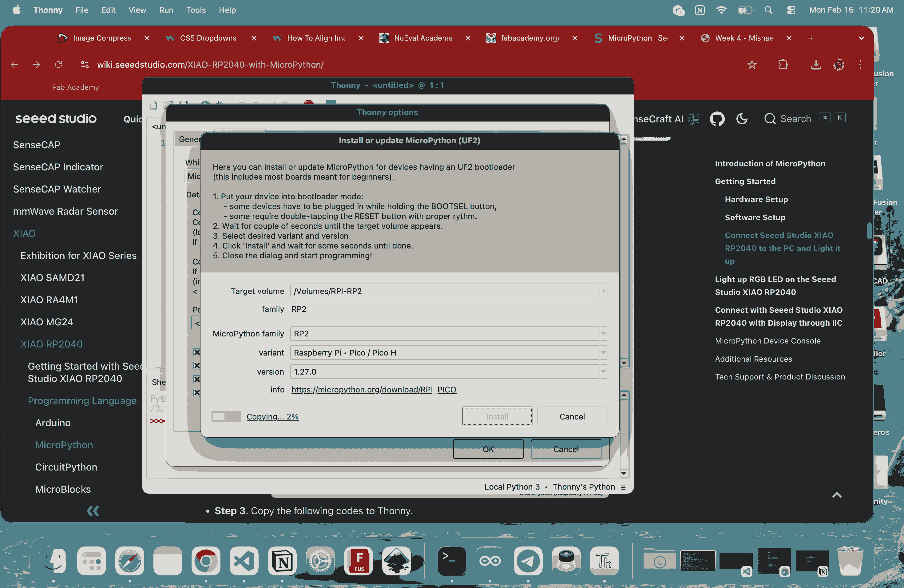904x588 pixels.
Task: Open Fusion app in the dock
Action: click(x=358, y=561)
